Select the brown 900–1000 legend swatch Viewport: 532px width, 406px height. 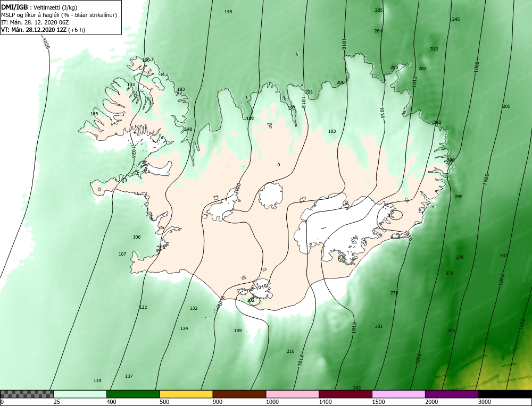239,394
